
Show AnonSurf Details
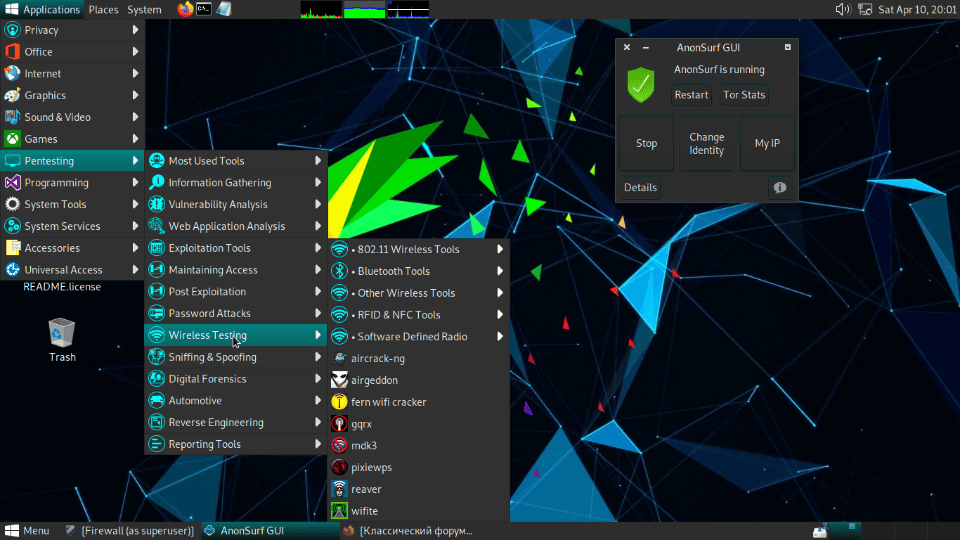click(x=640, y=187)
